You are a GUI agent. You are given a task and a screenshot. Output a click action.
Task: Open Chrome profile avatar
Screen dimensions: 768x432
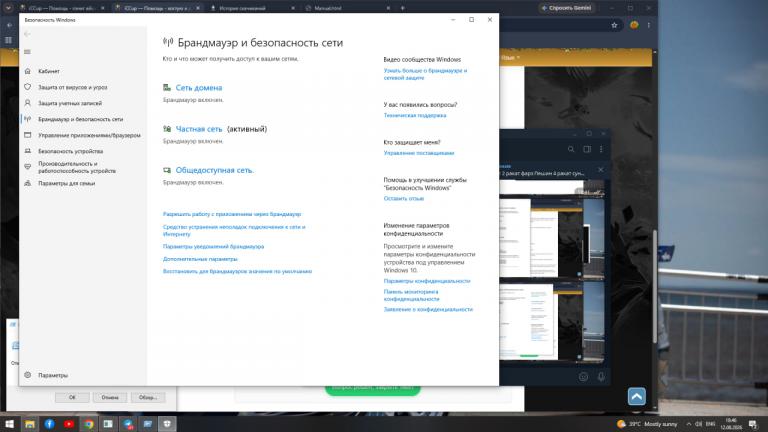pos(634,25)
